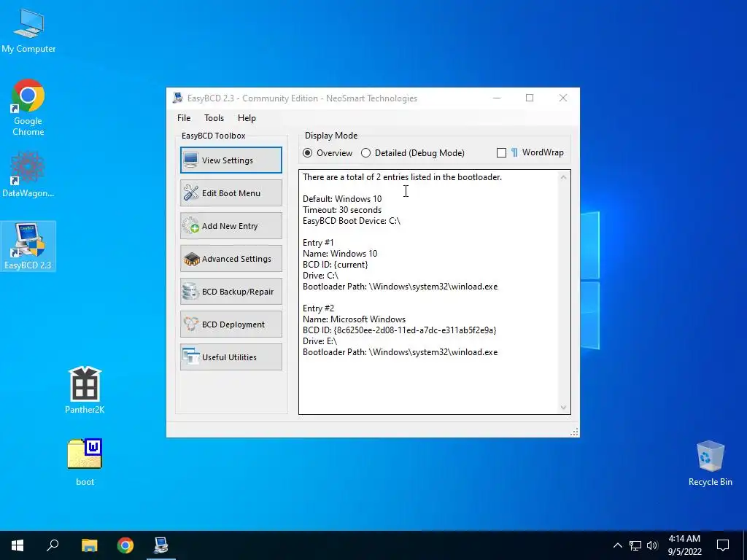747x560 pixels.
Task: Click 'There are a total of 2 entries' line
Action: [x=402, y=177]
